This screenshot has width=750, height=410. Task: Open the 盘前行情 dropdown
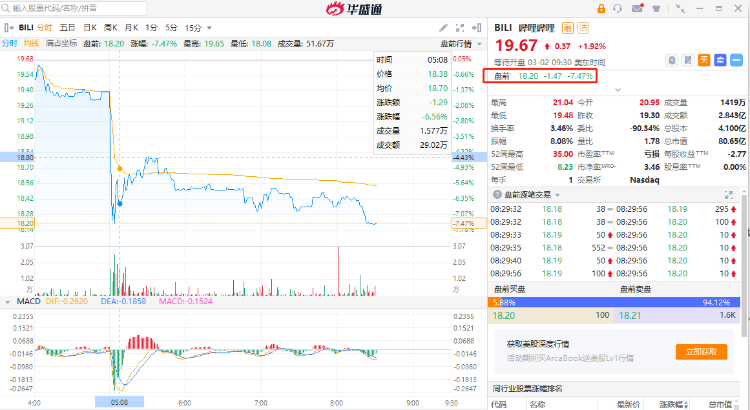tap(461, 44)
